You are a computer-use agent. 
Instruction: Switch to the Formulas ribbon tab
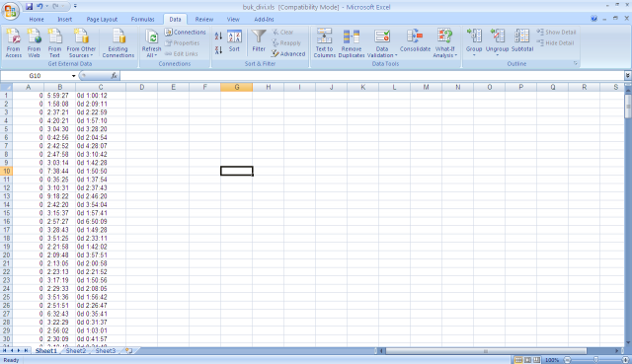[x=142, y=20]
